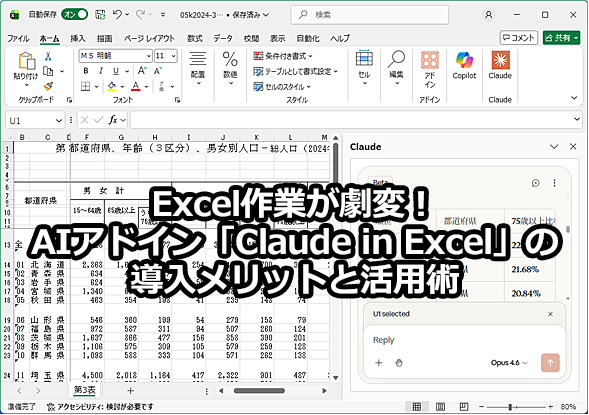Open 条件付き書式 conditional formatting menu
The height and width of the screenshot is (415, 589).
283,56
